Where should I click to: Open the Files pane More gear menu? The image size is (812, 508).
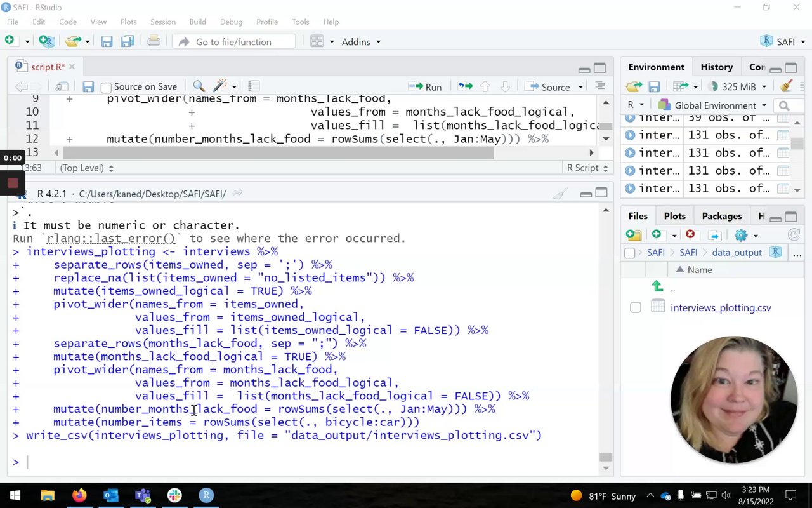click(x=745, y=235)
